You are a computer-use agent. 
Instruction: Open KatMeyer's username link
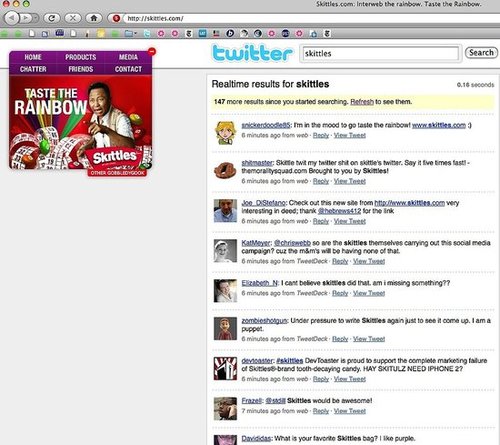[256, 243]
